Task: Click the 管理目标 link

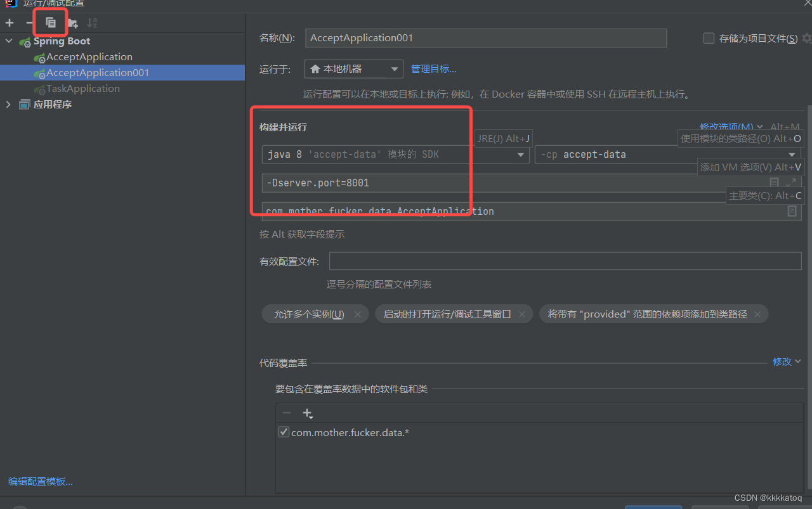Action: click(433, 69)
